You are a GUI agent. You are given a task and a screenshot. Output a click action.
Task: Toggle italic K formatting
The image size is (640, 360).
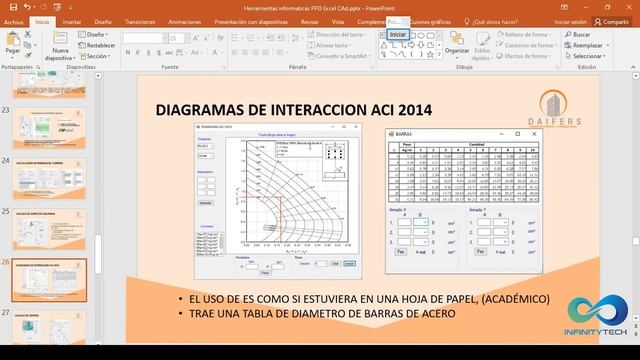(138, 53)
